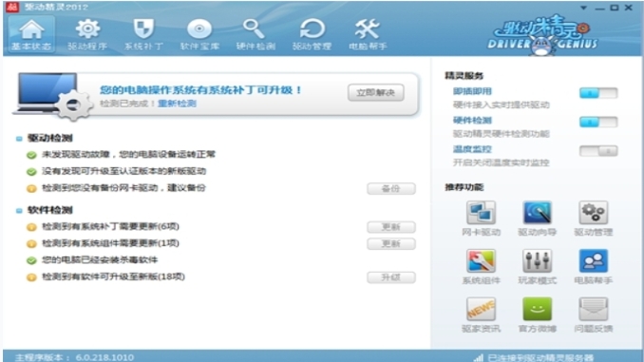Switch to the 驱动程序 gear tab
644x362 pixels.
click(x=87, y=34)
